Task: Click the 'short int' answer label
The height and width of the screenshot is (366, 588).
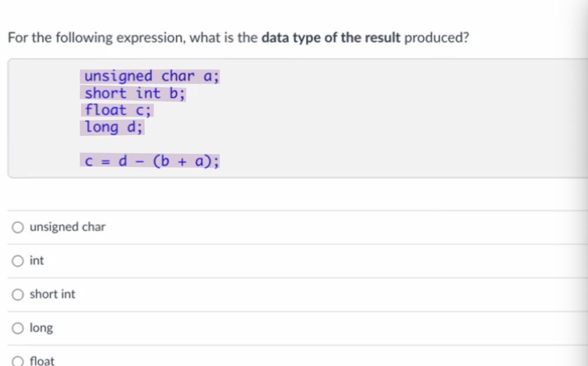Action: [52, 294]
